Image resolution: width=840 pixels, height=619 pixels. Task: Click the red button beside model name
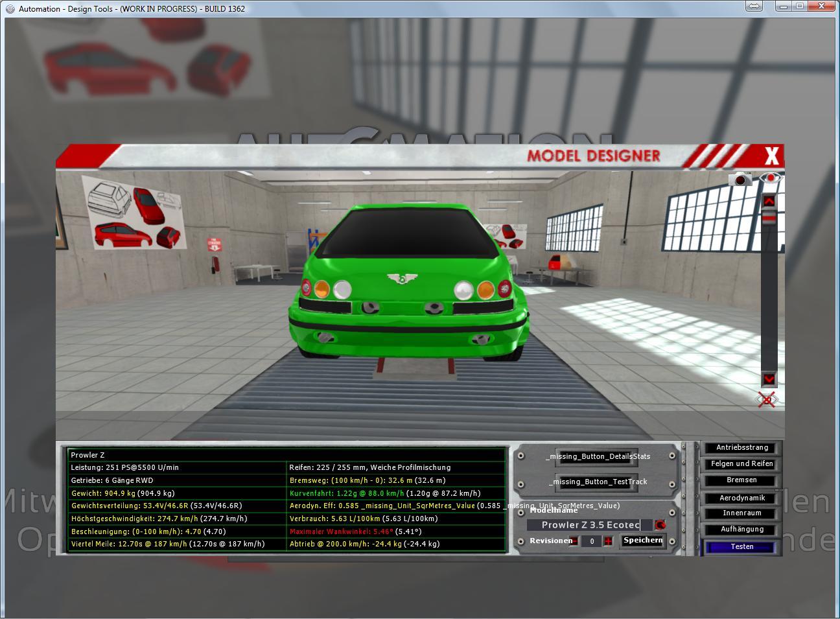click(660, 525)
